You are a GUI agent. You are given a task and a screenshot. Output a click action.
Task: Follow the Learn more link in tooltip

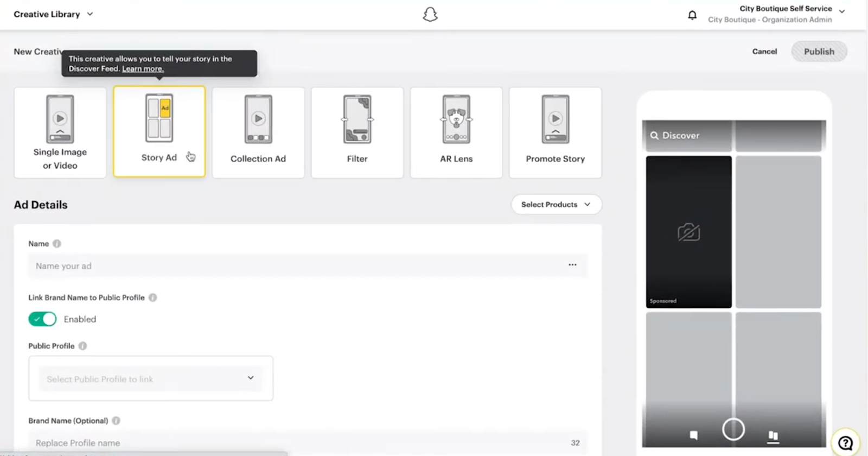(143, 69)
